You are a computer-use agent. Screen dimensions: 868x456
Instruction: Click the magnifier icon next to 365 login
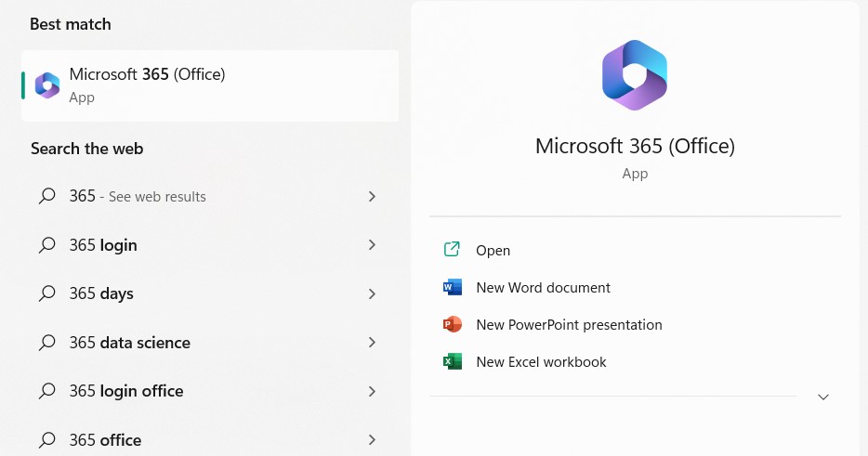47,245
